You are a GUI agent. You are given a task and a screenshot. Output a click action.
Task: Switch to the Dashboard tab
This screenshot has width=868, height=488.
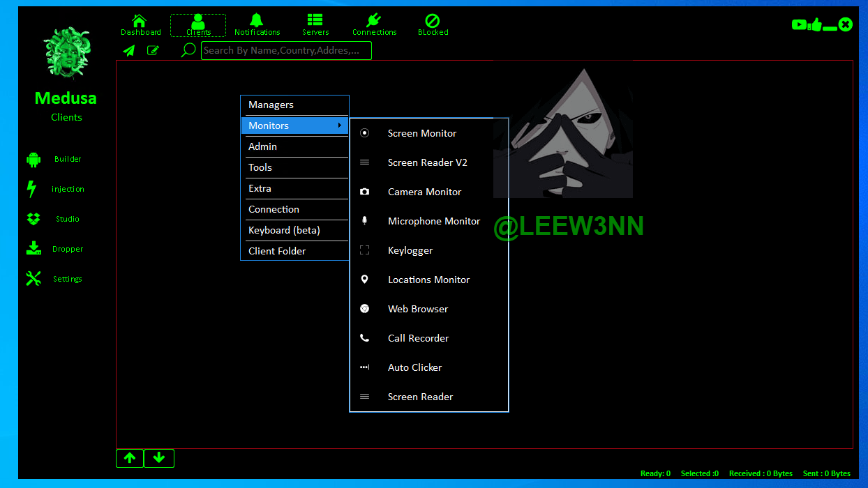(140, 25)
